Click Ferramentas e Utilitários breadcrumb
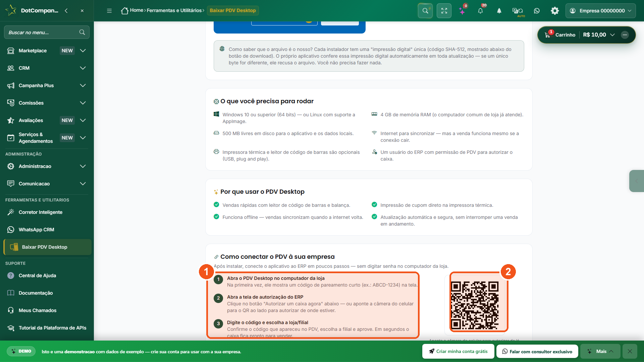Screen dimensions: 644x362 click(174, 10)
